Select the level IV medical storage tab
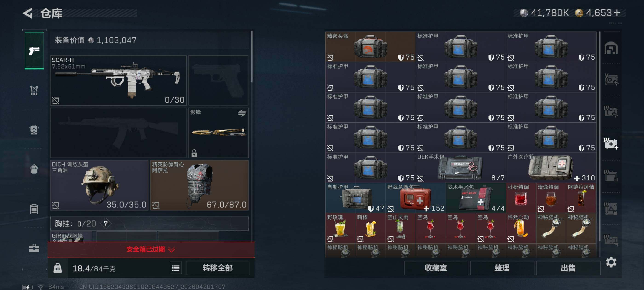Viewport: 644px width, 290px height. point(611,144)
